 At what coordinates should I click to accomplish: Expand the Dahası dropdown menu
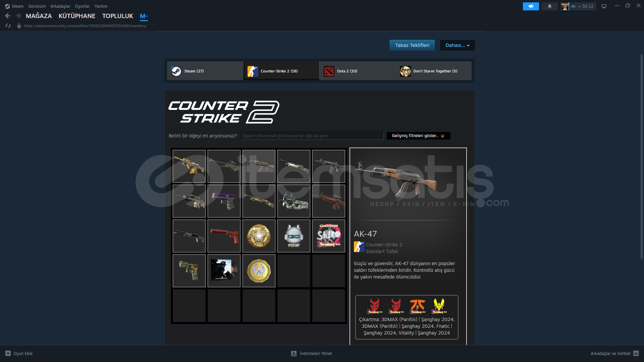[457, 45]
